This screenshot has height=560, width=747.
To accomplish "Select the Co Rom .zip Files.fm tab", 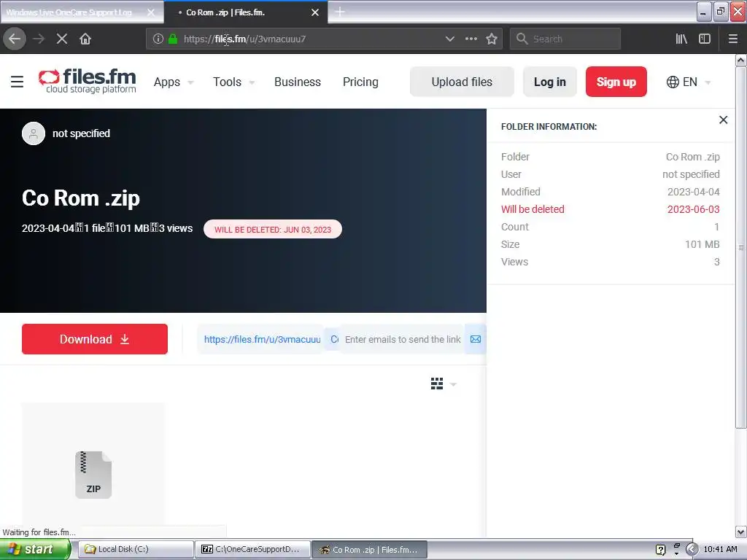I will coord(246,12).
